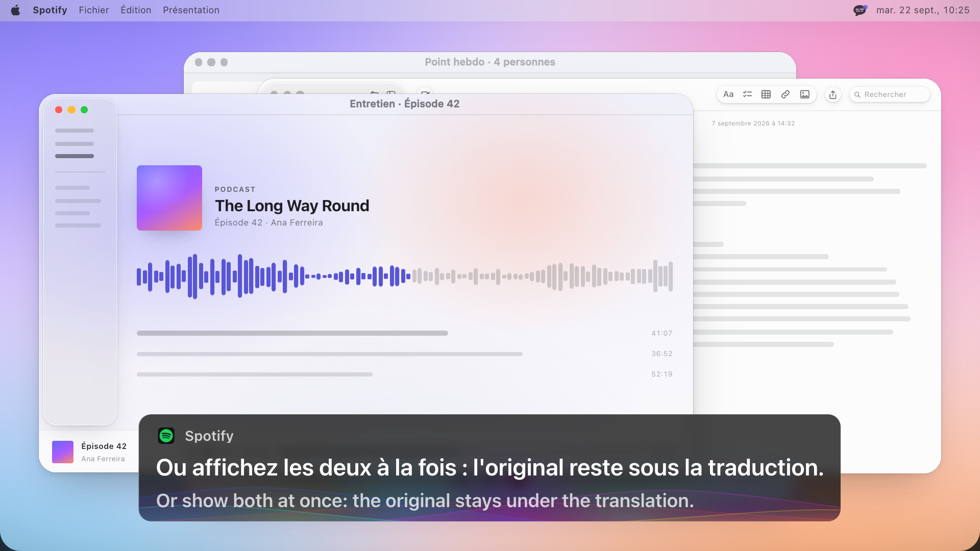The width and height of the screenshot is (980, 551).
Task: Click "Ana Ferreira" in the bottom player bar
Action: (x=103, y=459)
